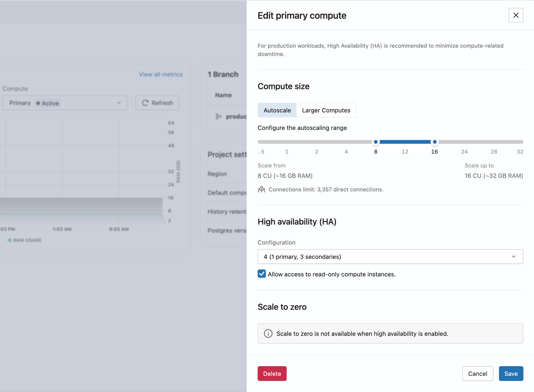Switch to the Larger Computes tab
Viewport: 534px width, 392px height.
326,110
